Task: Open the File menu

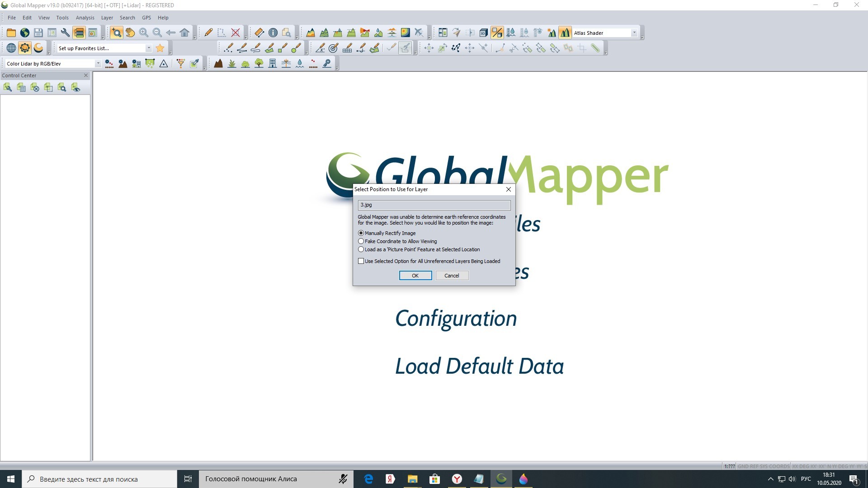Action: [12, 18]
